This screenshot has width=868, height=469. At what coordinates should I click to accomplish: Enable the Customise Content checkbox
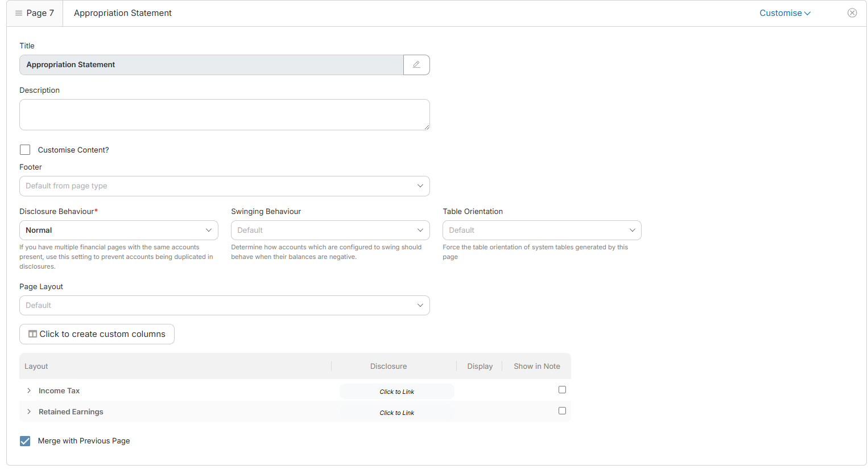25,150
